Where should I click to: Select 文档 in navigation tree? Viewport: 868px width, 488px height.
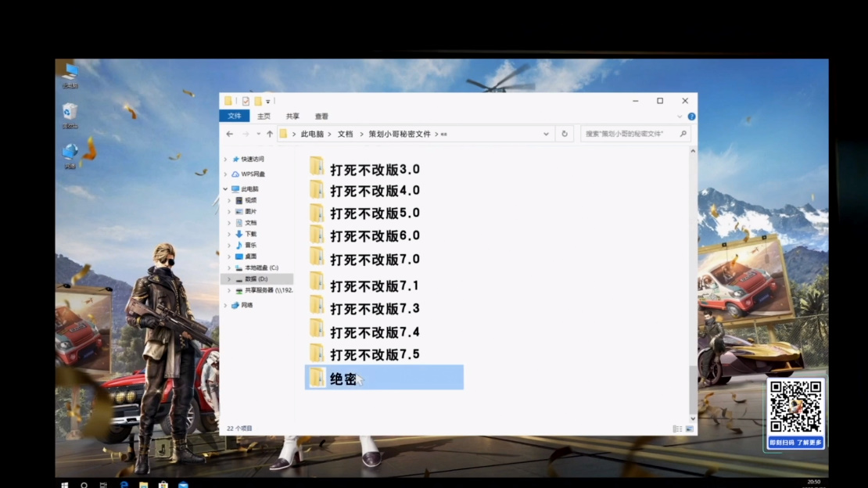click(x=246, y=223)
